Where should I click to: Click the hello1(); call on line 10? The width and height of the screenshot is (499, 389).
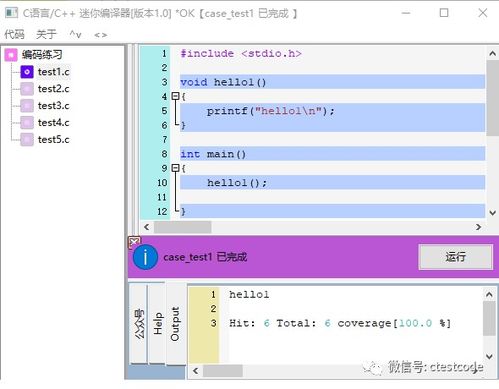point(237,183)
